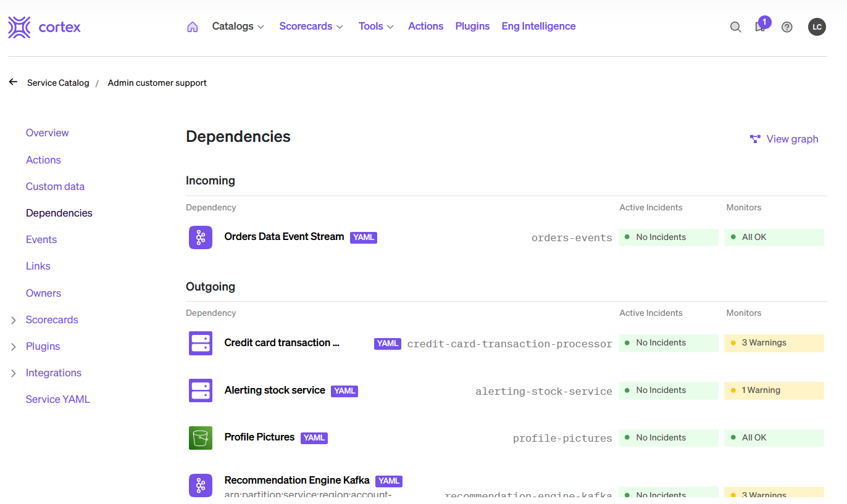Click the YAML badge next to Credit card transaction
Image resolution: width=847 pixels, height=504 pixels.
[388, 344]
